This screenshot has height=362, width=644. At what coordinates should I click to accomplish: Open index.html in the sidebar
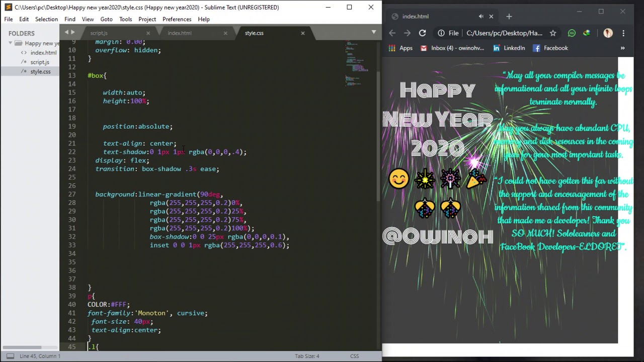coord(43,53)
